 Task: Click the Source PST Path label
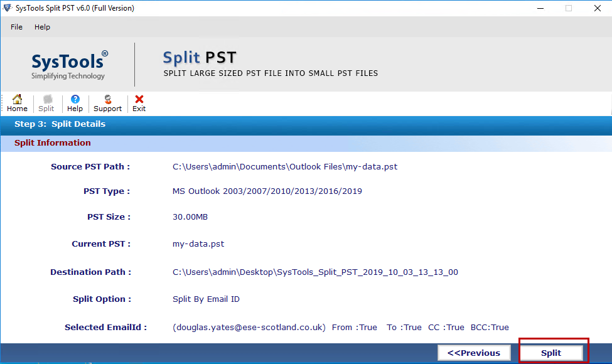pos(90,166)
